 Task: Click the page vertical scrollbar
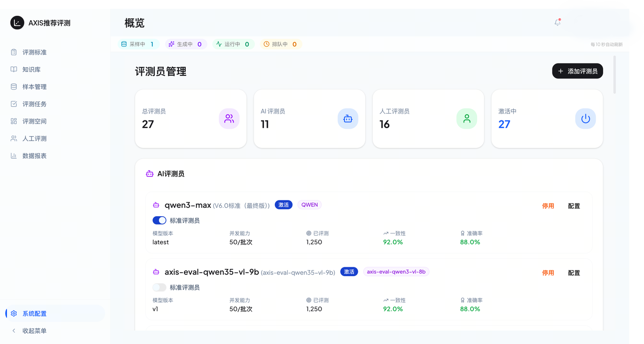[615, 75]
